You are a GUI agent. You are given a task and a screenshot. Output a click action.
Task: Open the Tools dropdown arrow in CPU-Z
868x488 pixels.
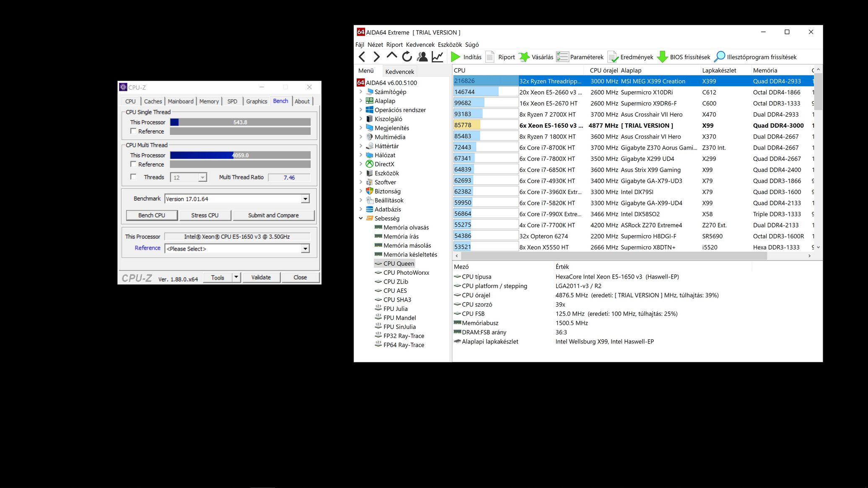coord(236,277)
